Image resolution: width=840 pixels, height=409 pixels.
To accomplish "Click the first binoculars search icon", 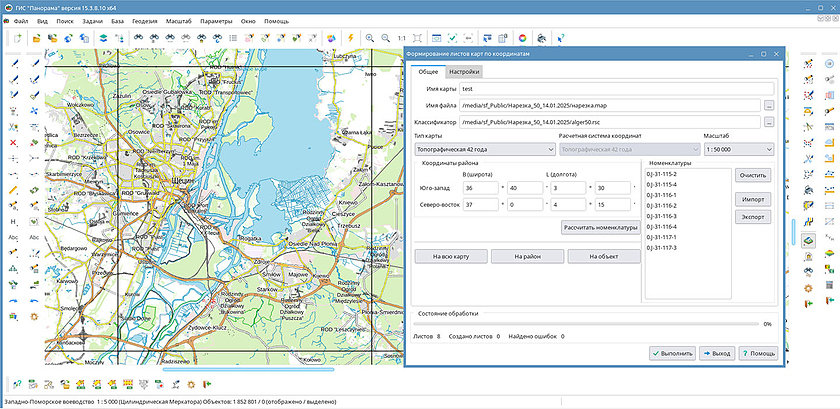I will pos(140,38).
